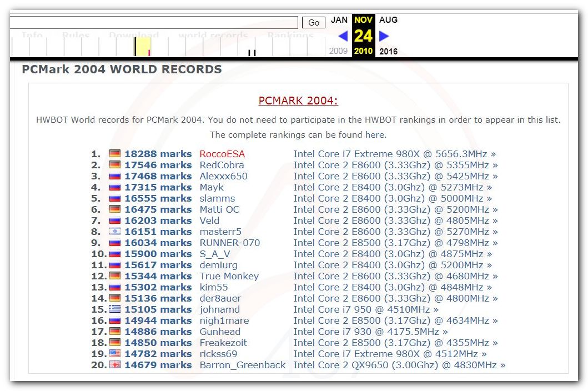Click German flag next to RoccoESA

[x=115, y=153]
